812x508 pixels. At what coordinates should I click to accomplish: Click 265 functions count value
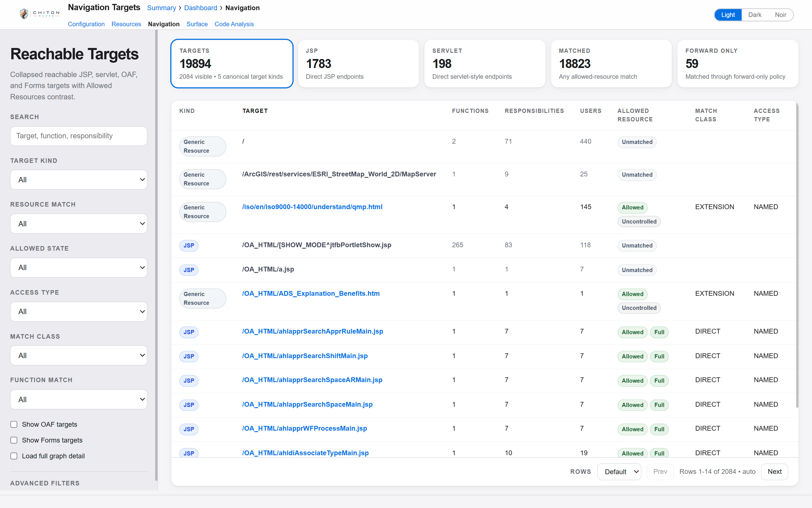click(x=457, y=245)
